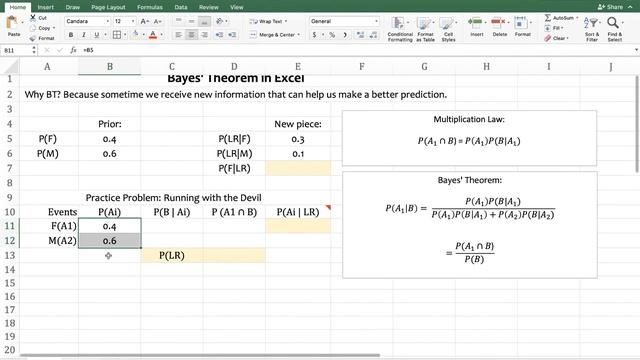Switch to the Page Layout tab
This screenshot has height=360, width=640.
(108, 7)
